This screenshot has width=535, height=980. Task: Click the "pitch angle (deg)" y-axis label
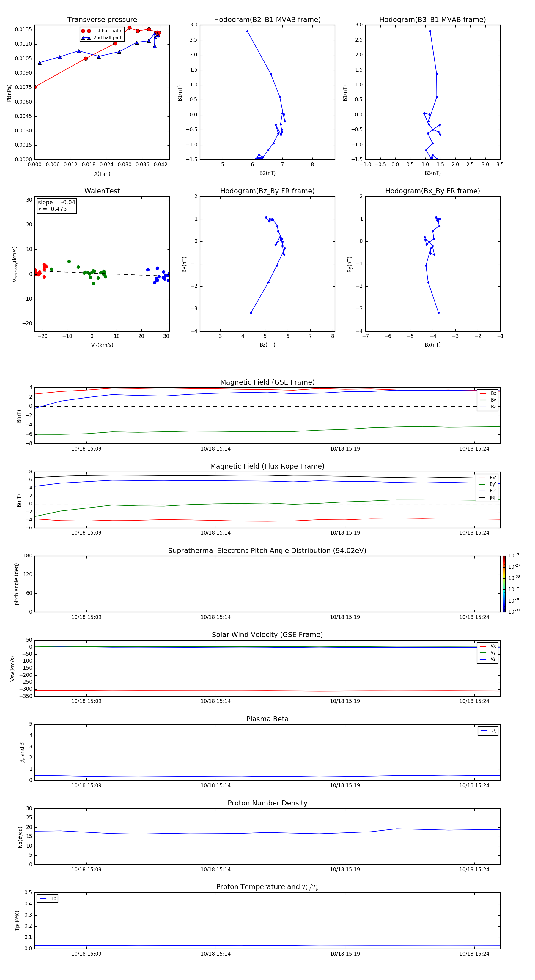pyautogui.click(x=16, y=584)
